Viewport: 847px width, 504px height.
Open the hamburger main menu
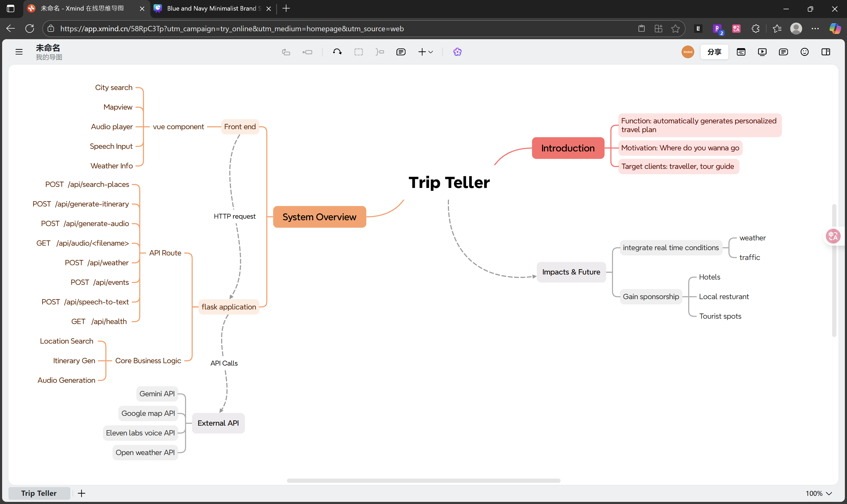[x=19, y=52]
